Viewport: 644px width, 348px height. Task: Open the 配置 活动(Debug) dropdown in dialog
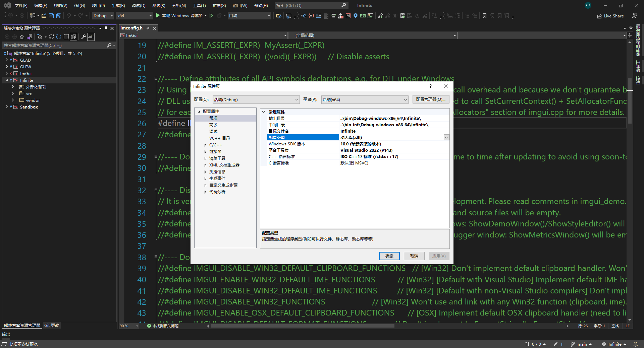pos(256,99)
